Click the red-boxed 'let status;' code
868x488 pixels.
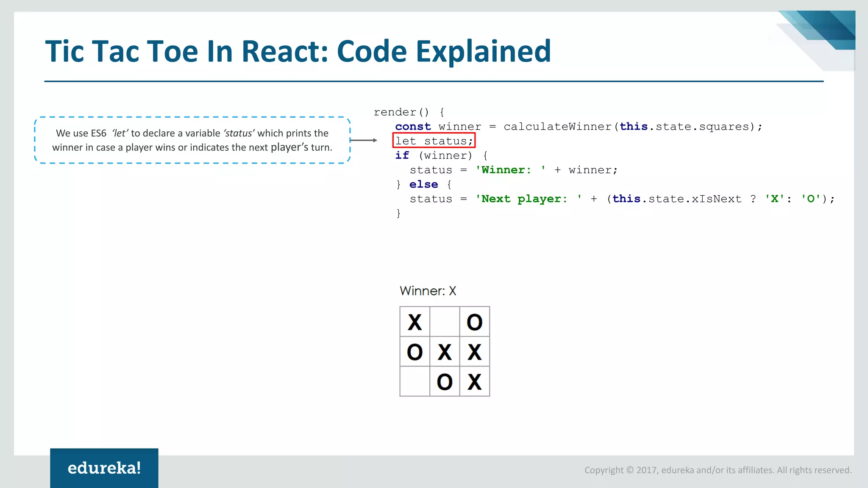point(434,141)
